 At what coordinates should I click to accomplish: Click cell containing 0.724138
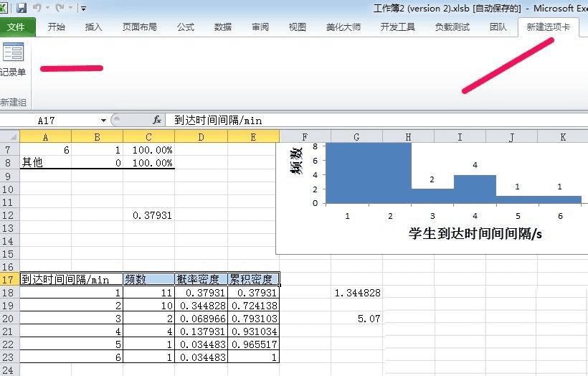(254, 306)
